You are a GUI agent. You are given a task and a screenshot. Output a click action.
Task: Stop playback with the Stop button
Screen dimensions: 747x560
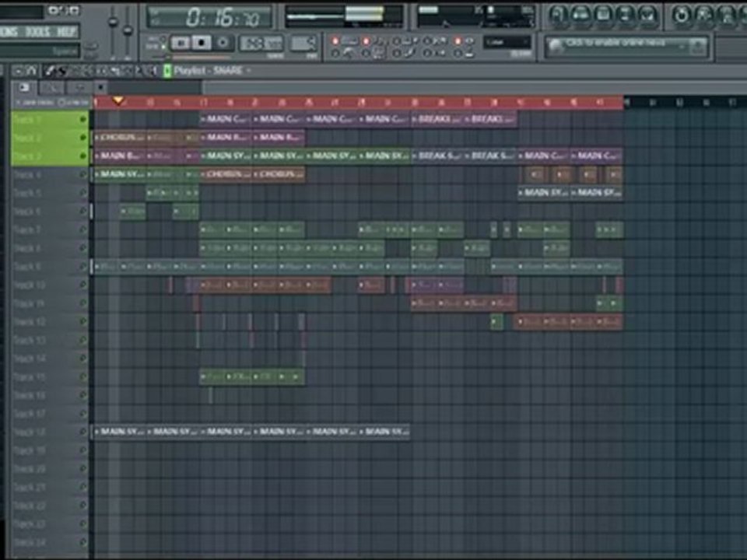(202, 44)
